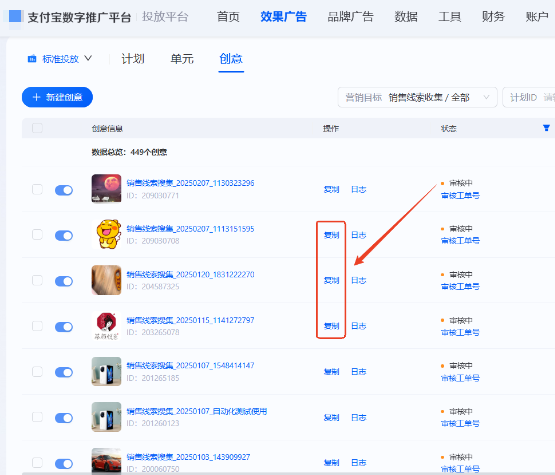Click the 标准投放 briefcase icon
The height and width of the screenshot is (475, 555).
tap(32, 58)
